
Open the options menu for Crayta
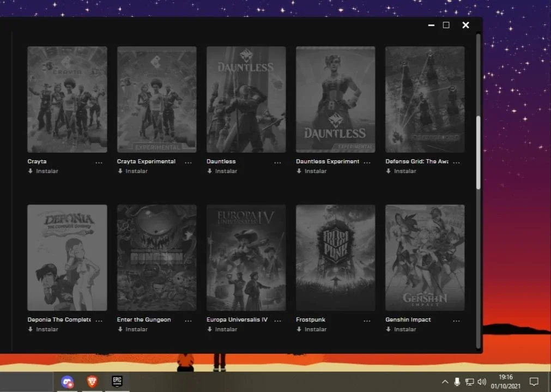(99, 162)
